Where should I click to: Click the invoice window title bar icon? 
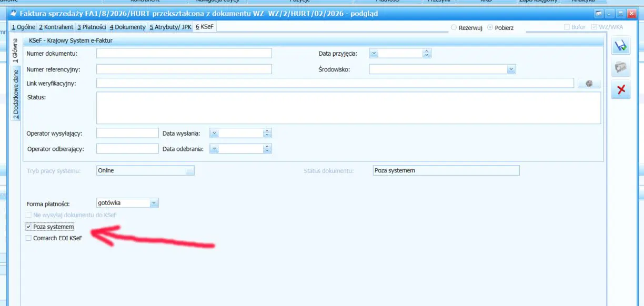pyautogui.click(x=14, y=14)
